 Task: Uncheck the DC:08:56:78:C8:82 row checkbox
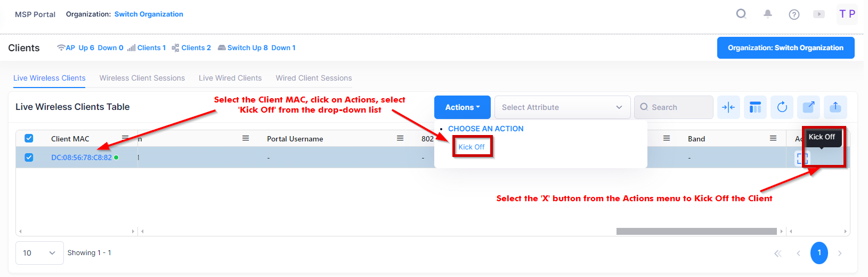[x=29, y=157]
